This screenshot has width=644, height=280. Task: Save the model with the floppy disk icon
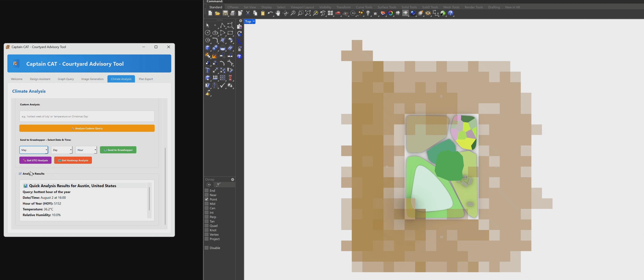click(225, 13)
